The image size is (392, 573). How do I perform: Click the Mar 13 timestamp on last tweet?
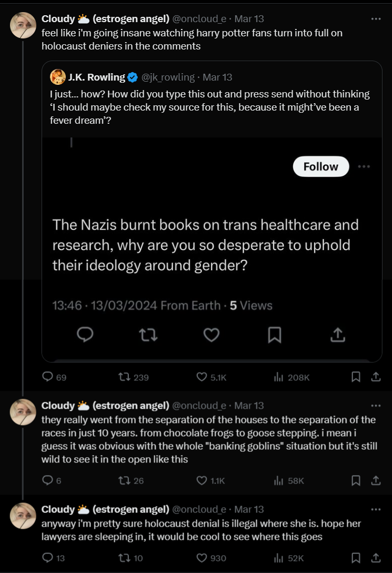coord(249,510)
